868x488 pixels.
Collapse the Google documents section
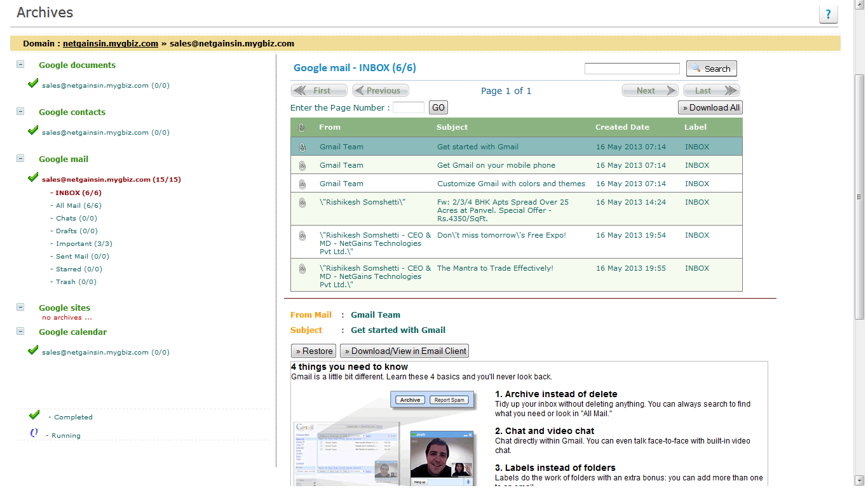(20, 64)
